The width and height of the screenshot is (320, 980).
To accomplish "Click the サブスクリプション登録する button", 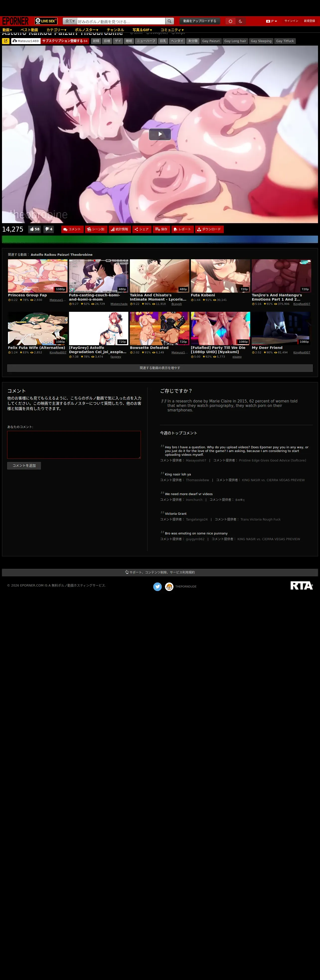I will [x=65, y=41].
